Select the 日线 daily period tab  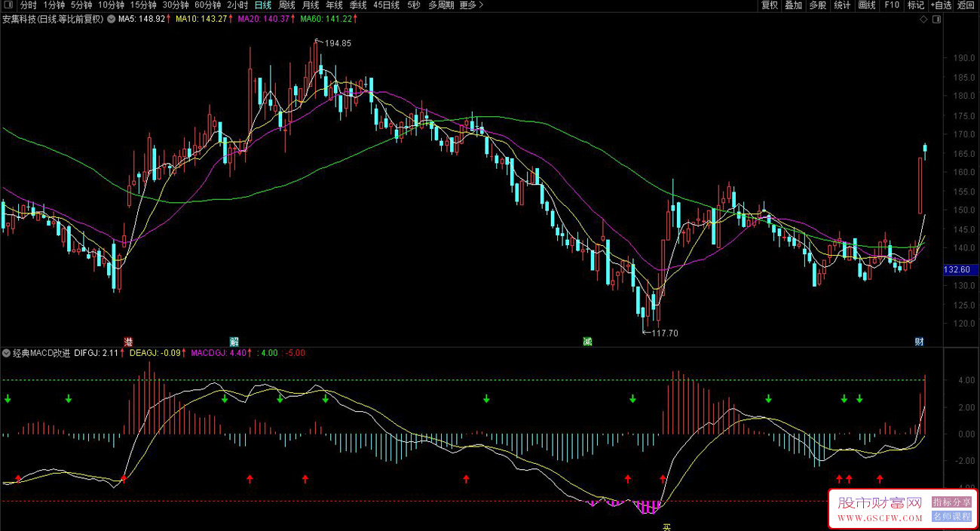coord(263,5)
